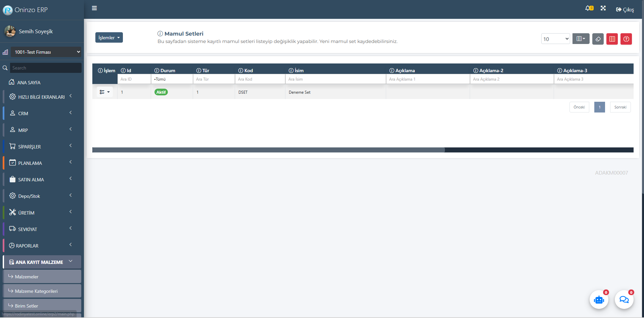Open the İşlemler dropdown
Viewport: 644px width, 318px height.
tap(109, 38)
